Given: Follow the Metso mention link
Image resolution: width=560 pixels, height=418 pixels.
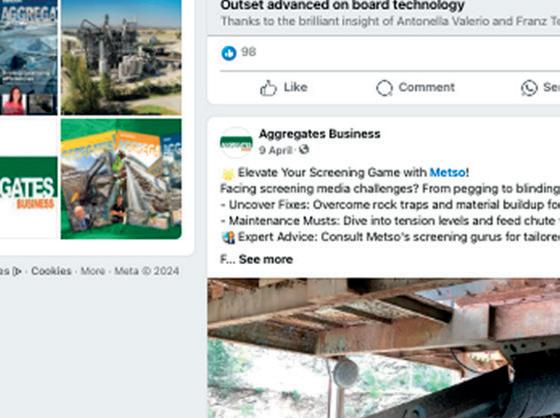Looking at the screenshot, I should pos(448,173).
